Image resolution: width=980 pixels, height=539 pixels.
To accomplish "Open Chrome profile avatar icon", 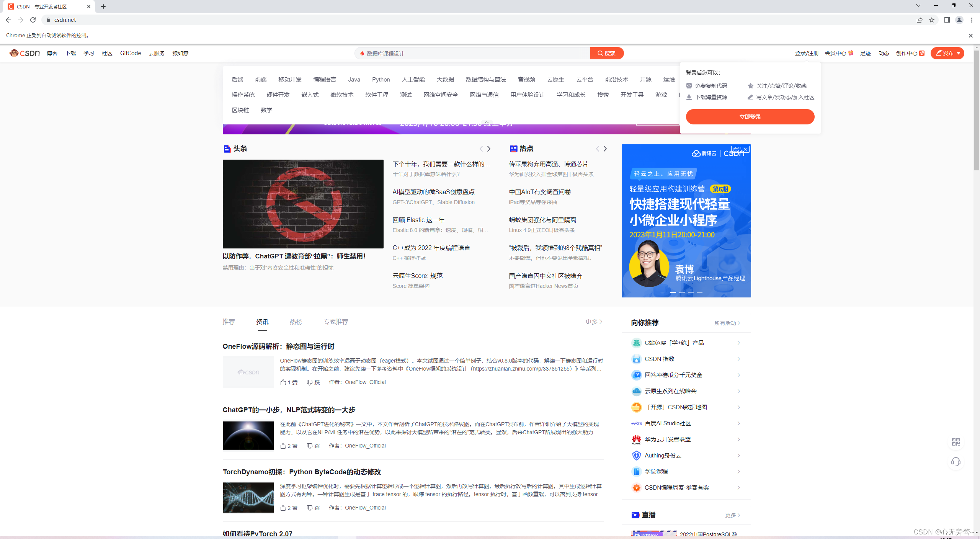I will 959,20.
